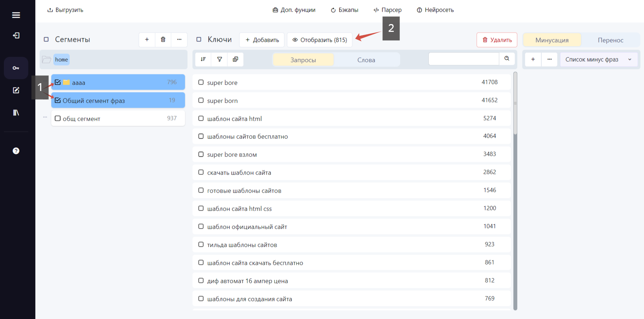Delete segment using trash icon
Viewport: 644px width, 319px height.
pos(163,40)
